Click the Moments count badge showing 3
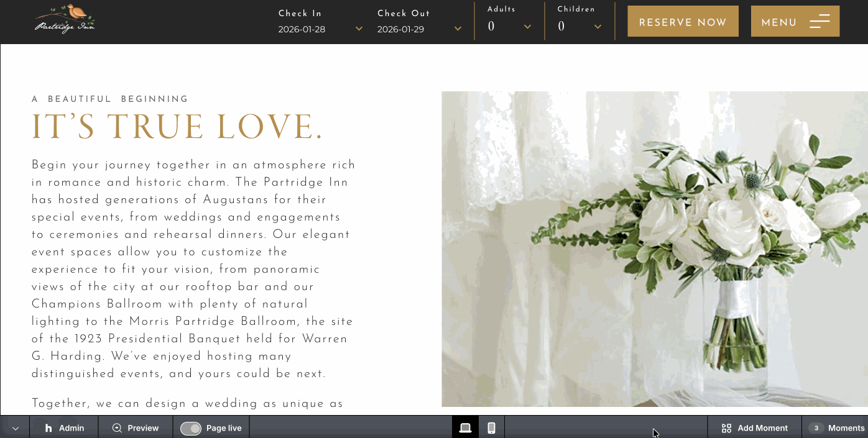 coord(816,428)
